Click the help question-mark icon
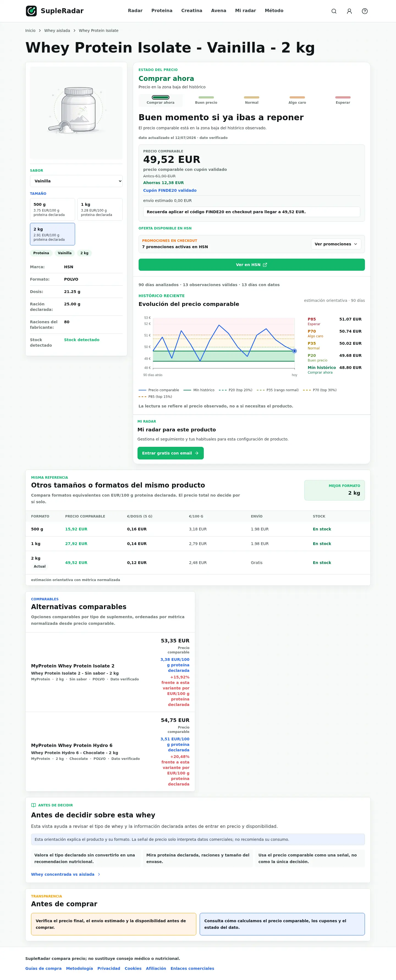This screenshot has height=980, width=396. tap(364, 11)
